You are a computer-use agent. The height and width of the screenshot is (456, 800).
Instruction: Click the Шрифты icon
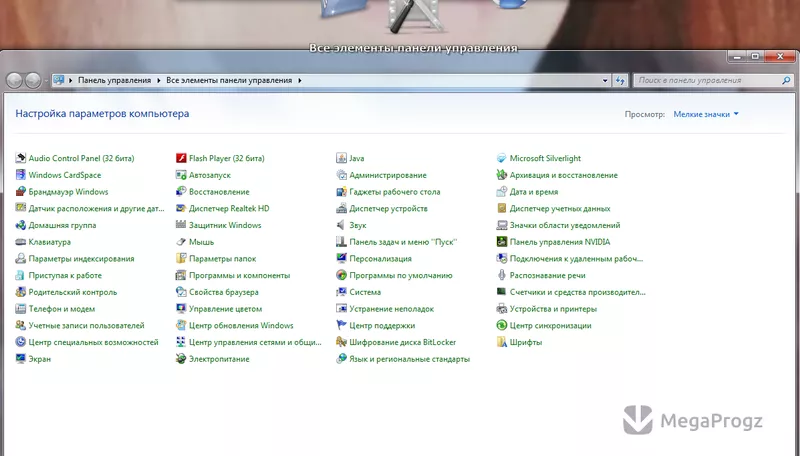click(502, 342)
